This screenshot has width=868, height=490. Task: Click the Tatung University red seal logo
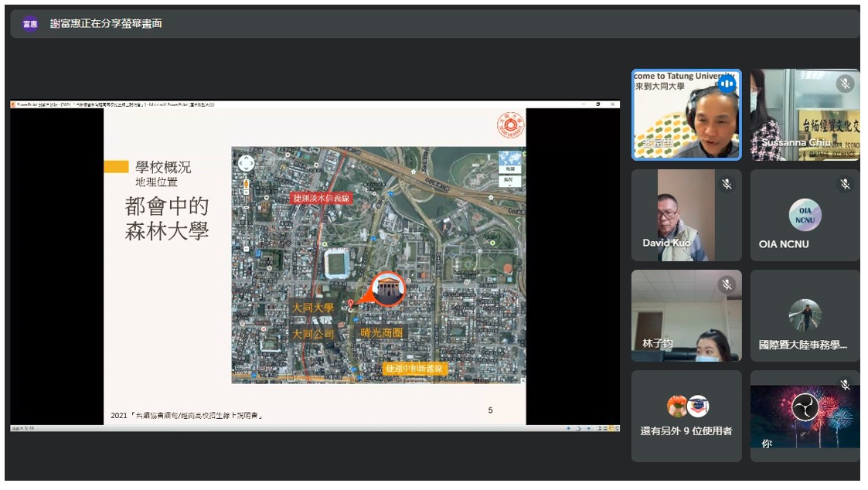tap(510, 124)
